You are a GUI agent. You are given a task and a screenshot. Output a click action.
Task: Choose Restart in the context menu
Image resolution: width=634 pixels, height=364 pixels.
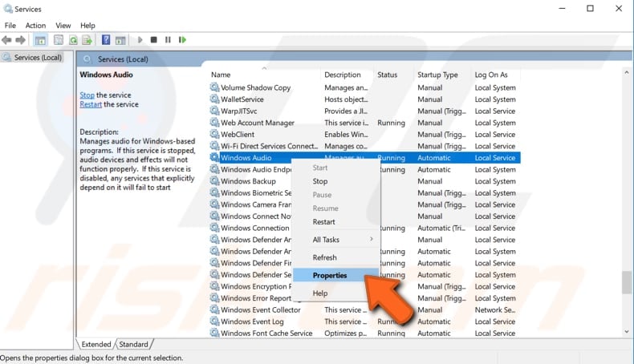coord(335,222)
